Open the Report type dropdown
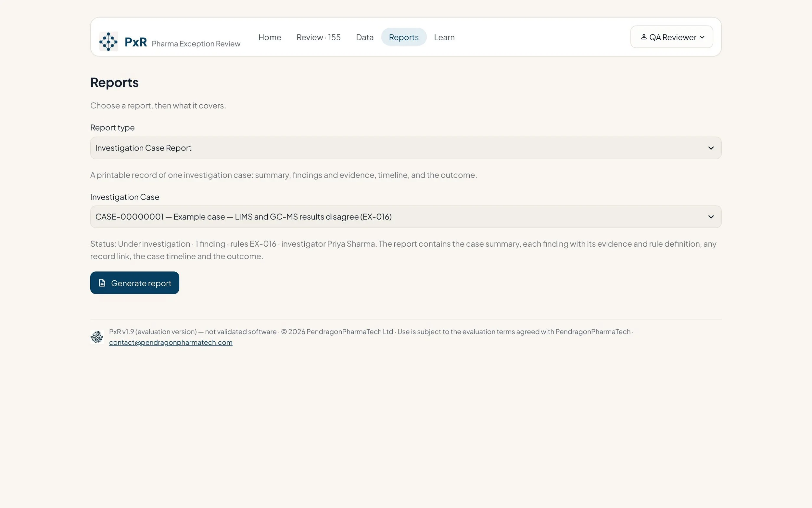 coord(405,148)
